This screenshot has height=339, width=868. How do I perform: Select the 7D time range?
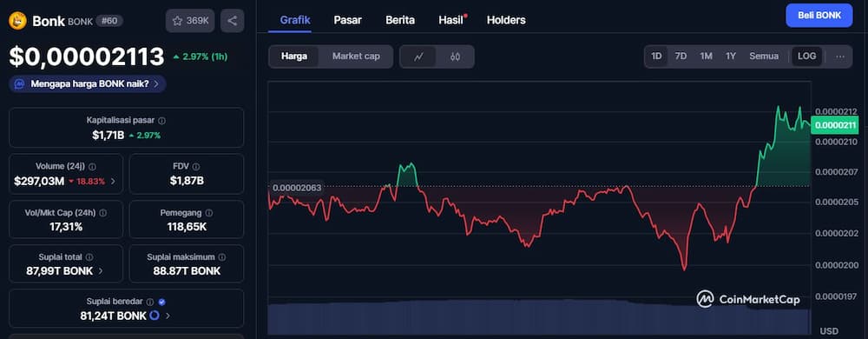pyautogui.click(x=681, y=56)
